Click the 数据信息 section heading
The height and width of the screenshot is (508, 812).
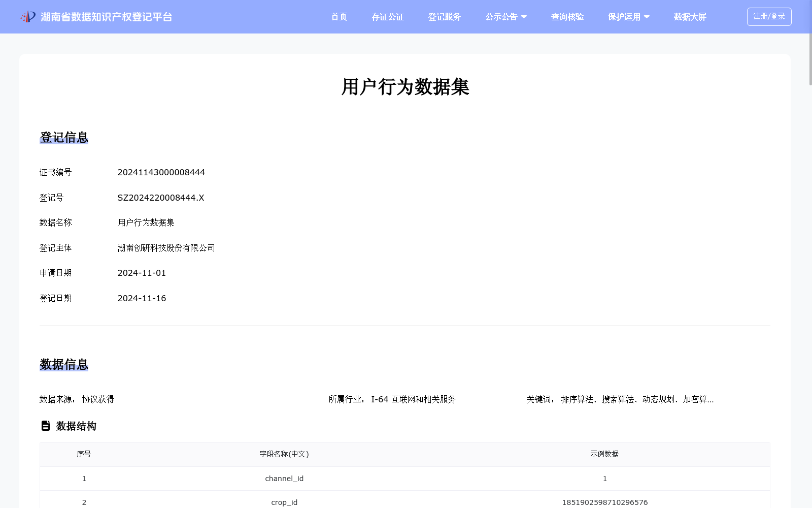(64, 364)
